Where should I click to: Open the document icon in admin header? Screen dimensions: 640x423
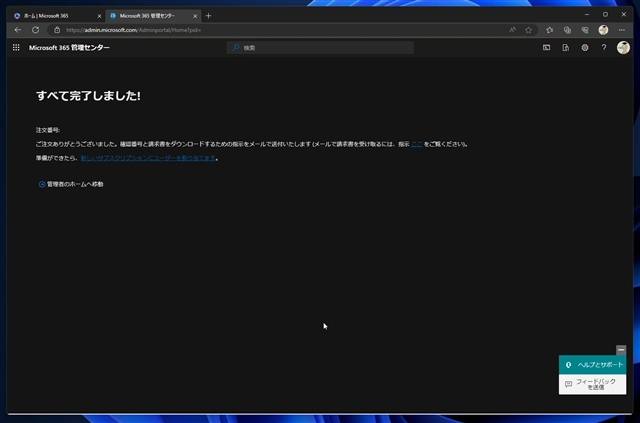tap(565, 48)
